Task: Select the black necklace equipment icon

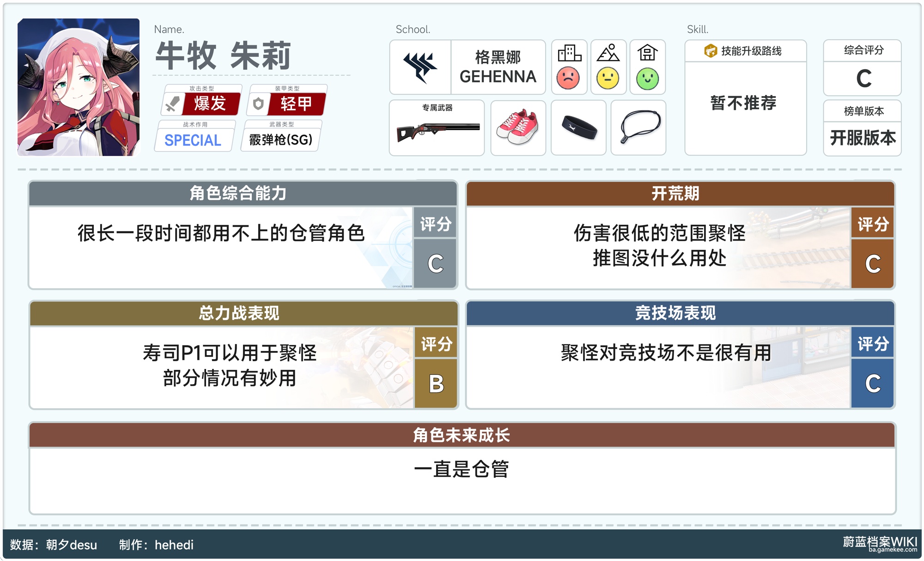Action: (x=638, y=128)
